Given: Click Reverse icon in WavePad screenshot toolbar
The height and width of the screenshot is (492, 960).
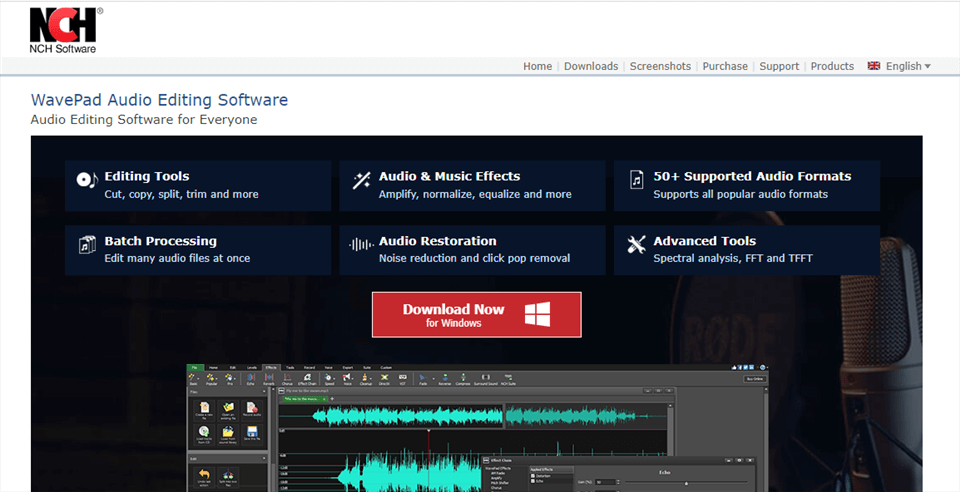Looking at the screenshot, I should click(x=445, y=379).
